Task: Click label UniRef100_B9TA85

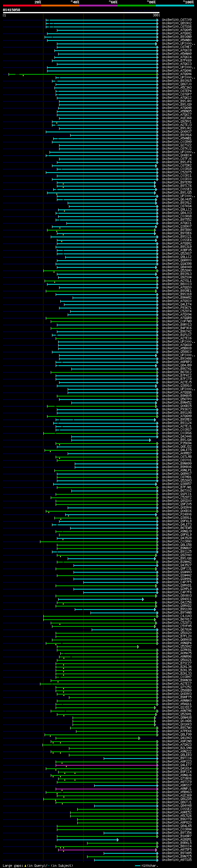Action: 177,853
